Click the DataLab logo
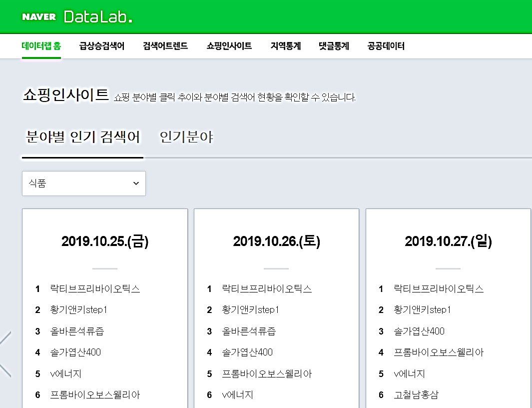Viewport: 532px width, 408px height. click(x=98, y=16)
